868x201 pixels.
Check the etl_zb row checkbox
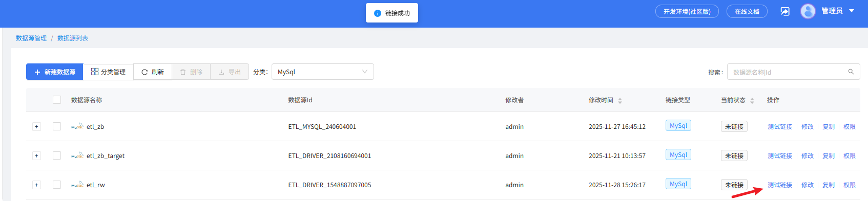coord(57,126)
